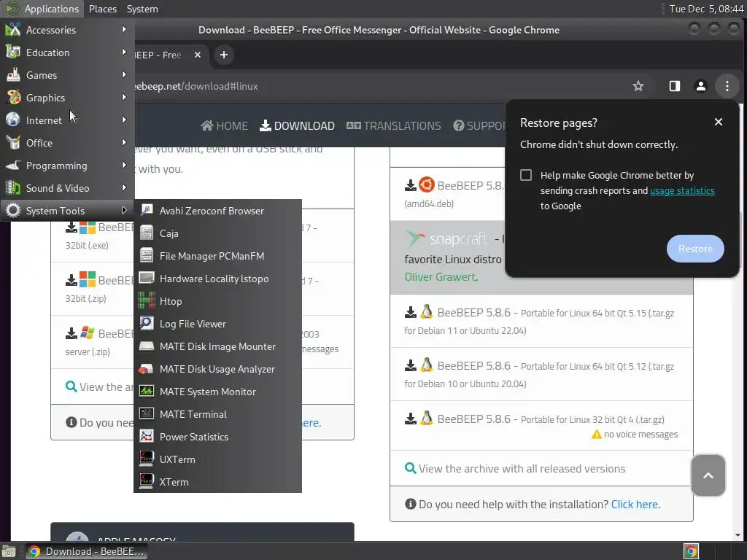Open Chrome profile avatar icon
The height and width of the screenshot is (560, 747).
coord(701,86)
